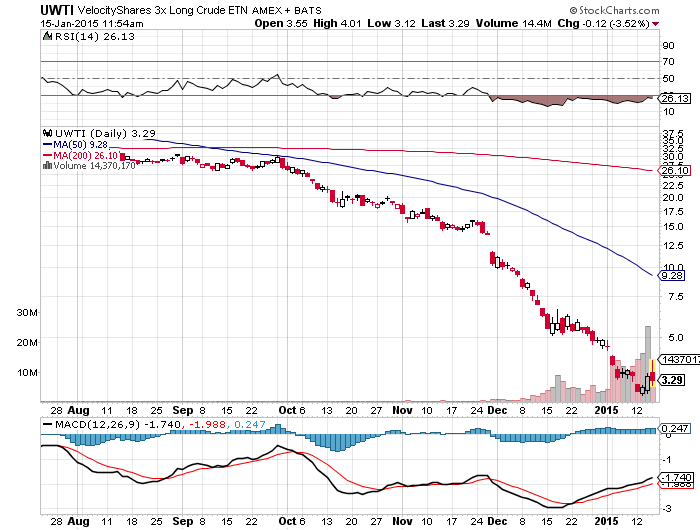Viewport: 700px width, 530px height.
Task: Click Sep on the price chart date axis
Action: (x=183, y=410)
